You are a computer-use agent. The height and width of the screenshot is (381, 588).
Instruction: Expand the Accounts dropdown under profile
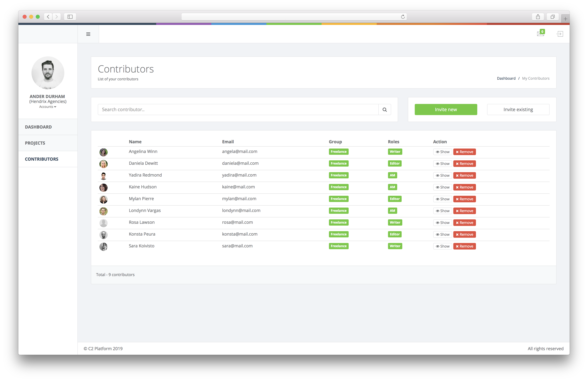point(48,107)
